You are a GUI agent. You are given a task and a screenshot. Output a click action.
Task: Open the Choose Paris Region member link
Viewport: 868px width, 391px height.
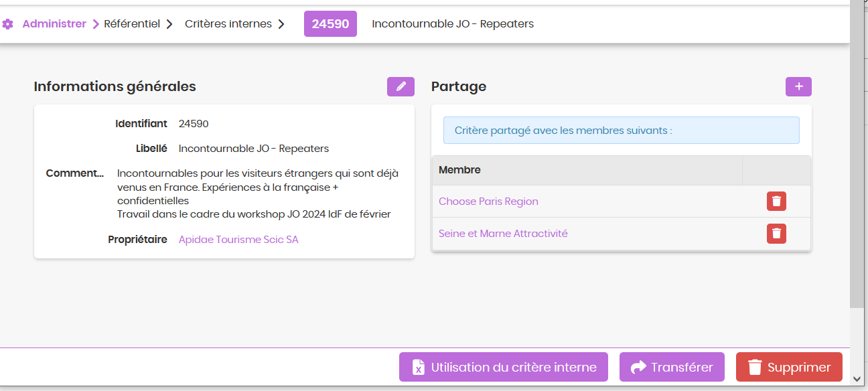[x=488, y=202]
